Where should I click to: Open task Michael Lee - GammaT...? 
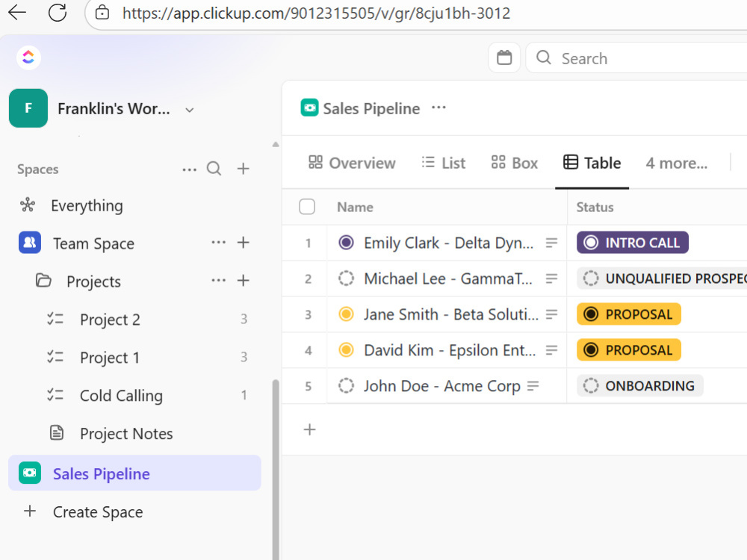pos(447,279)
